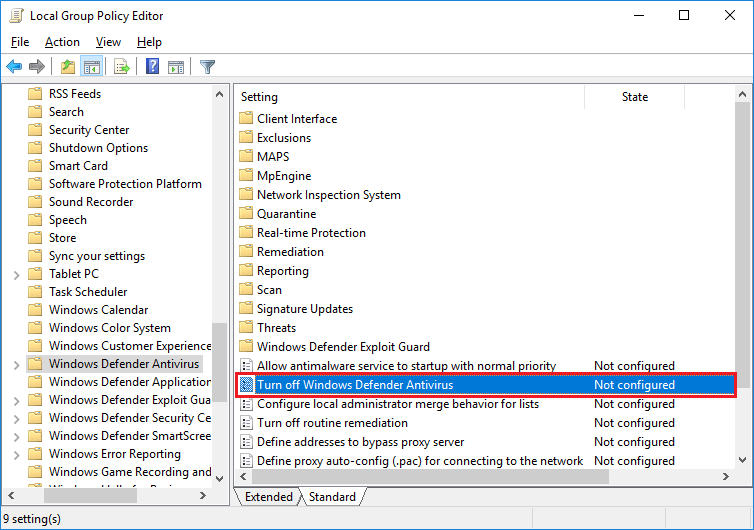This screenshot has height=530, width=754.
Task: Click the Up one level folder icon
Action: click(68, 66)
